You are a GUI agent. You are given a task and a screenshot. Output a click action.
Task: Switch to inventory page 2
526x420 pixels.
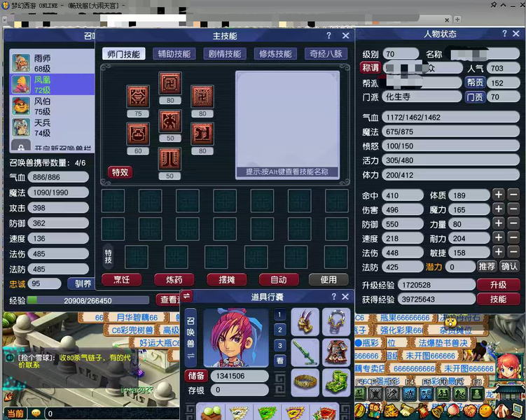[280, 330]
